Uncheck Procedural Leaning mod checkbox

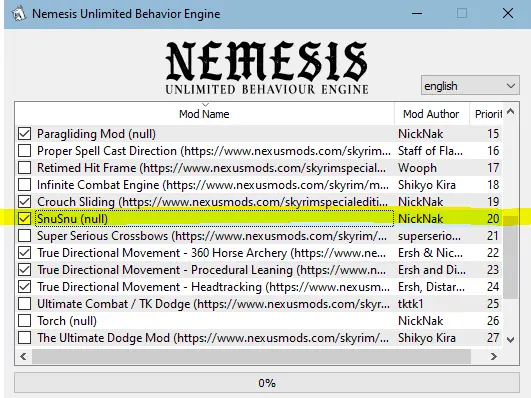click(x=24, y=270)
